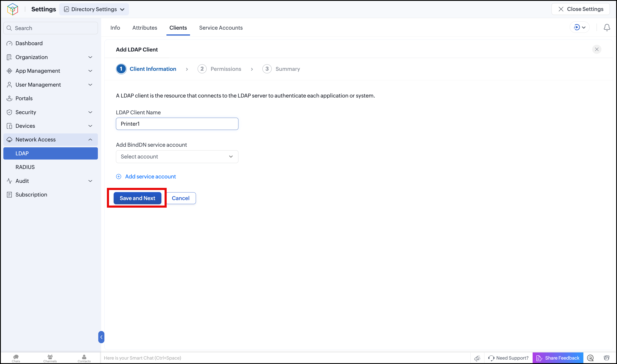Open Portals in the sidebar
Image resolution: width=617 pixels, height=364 pixels.
pyautogui.click(x=24, y=98)
